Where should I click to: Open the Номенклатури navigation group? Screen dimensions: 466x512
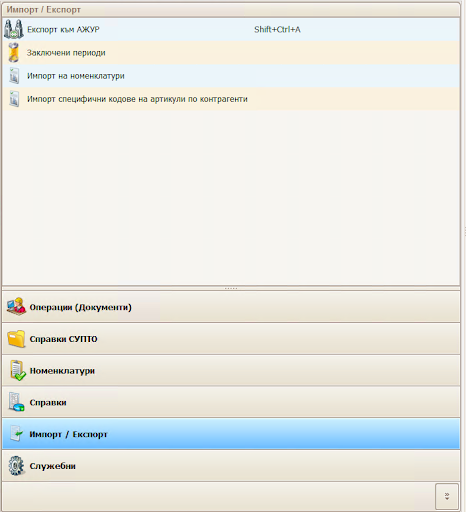tap(231, 370)
